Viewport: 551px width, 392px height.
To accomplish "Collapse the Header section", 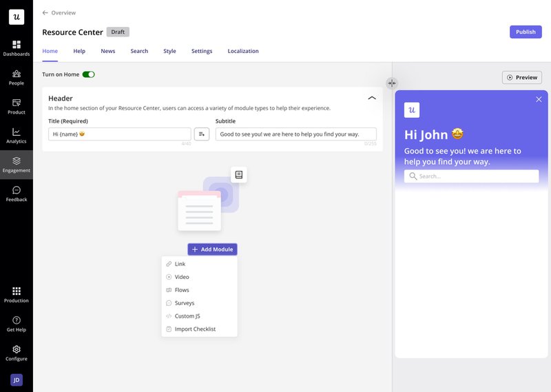I will coord(372,98).
